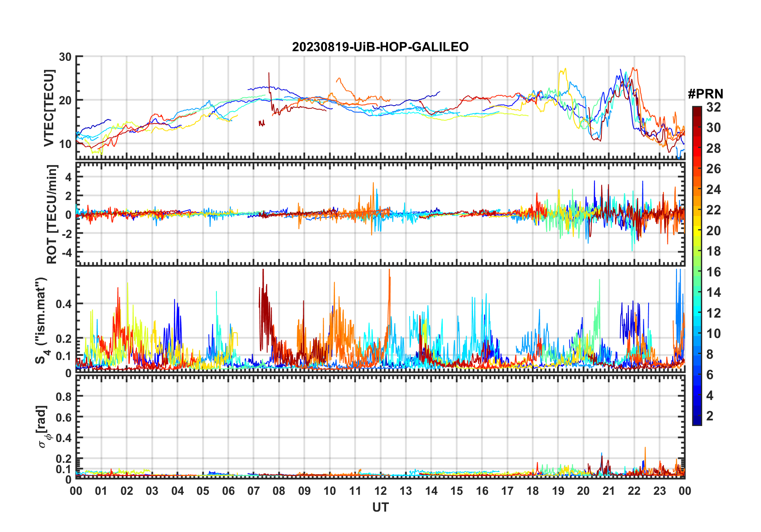Click colorbar tick label 28

point(713,148)
